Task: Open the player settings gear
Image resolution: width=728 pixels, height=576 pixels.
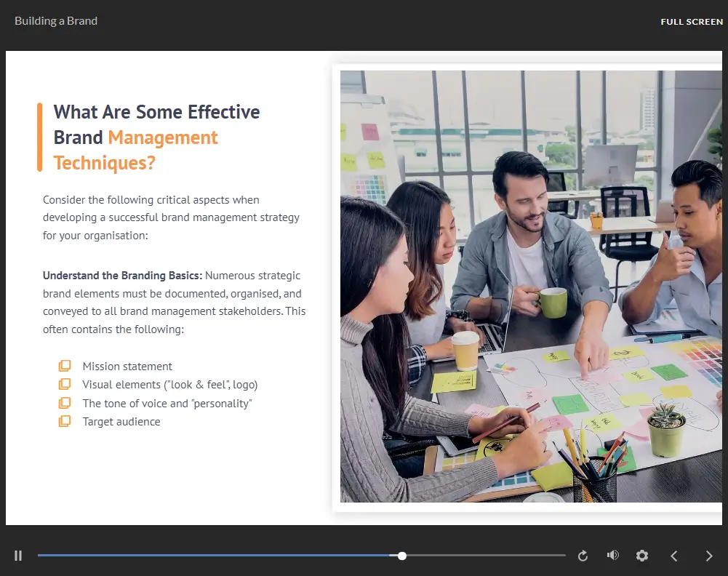Action: point(641,556)
